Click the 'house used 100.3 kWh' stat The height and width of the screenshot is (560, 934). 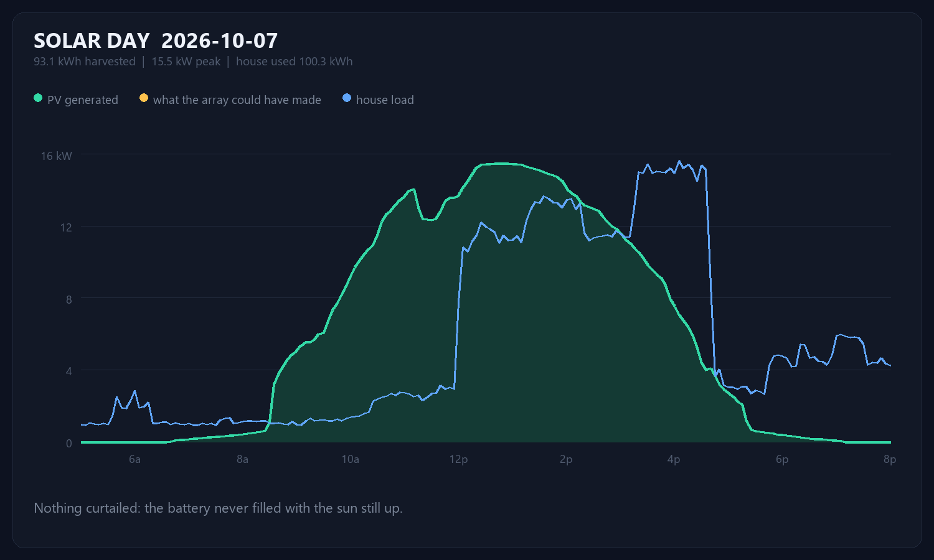295,62
